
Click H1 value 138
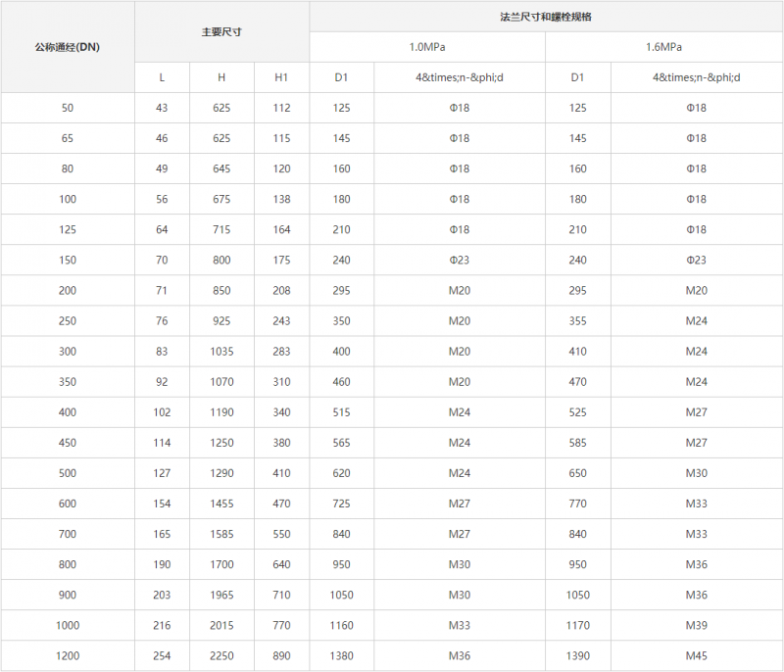point(281,200)
